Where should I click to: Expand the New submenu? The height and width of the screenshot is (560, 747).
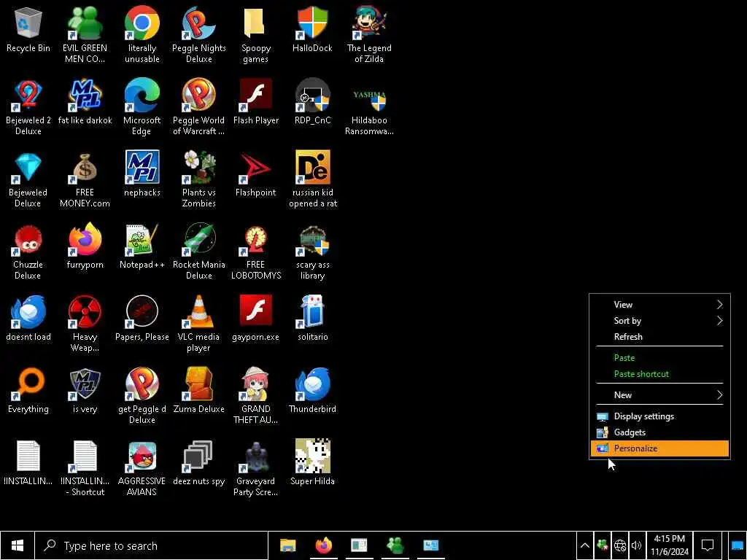pyautogui.click(x=659, y=394)
